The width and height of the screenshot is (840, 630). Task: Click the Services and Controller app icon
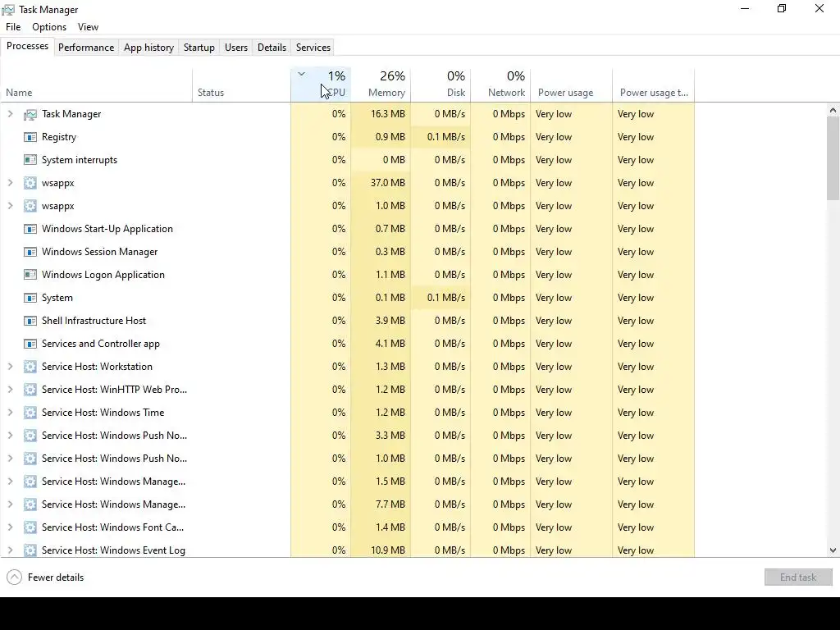coord(30,344)
